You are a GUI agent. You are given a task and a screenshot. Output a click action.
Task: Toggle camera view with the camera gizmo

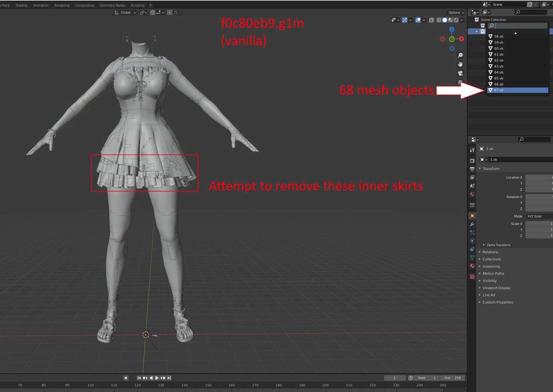coord(460,73)
